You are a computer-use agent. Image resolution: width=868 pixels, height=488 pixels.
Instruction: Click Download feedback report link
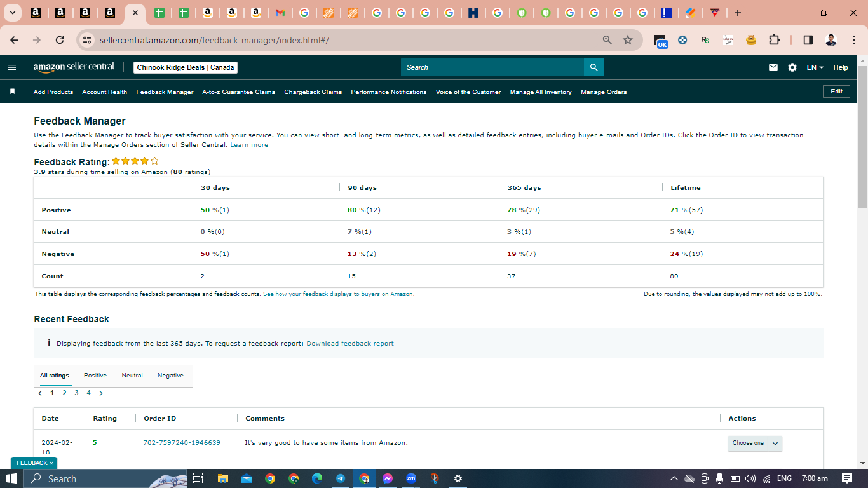point(350,344)
